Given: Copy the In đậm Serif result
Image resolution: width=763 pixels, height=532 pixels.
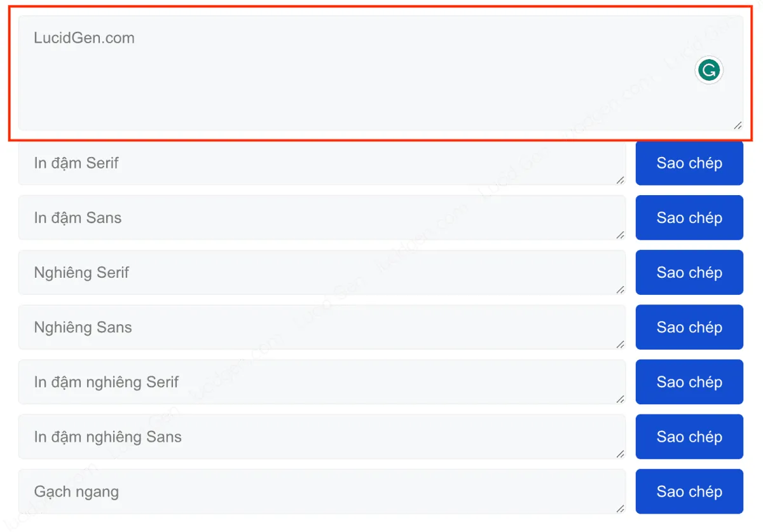Looking at the screenshot, I should [689, 163].
